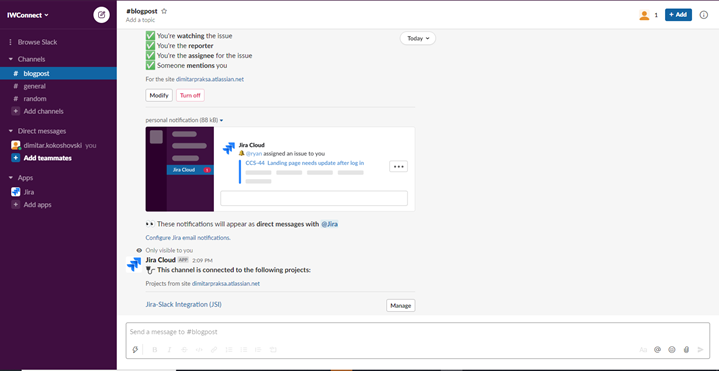Viewport: 719px width, 371px height.
Task: Collapse the personal notification image attachment
Action: (x=221, y=120)
